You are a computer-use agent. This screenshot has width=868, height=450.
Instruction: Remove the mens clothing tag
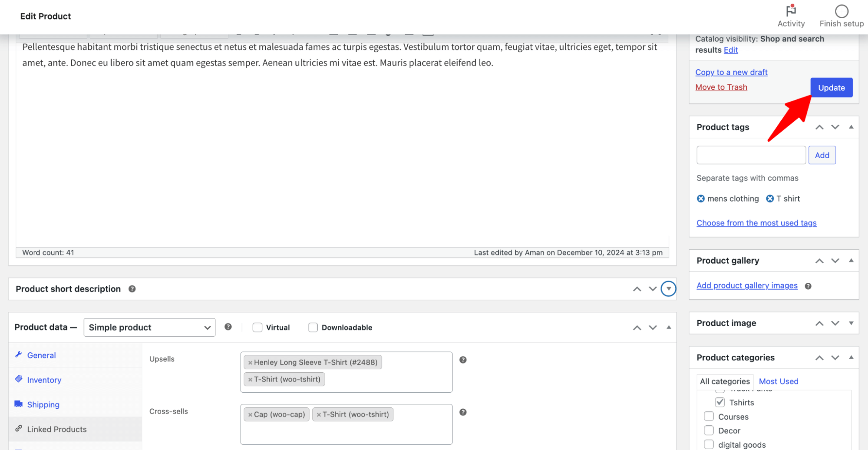700,199
